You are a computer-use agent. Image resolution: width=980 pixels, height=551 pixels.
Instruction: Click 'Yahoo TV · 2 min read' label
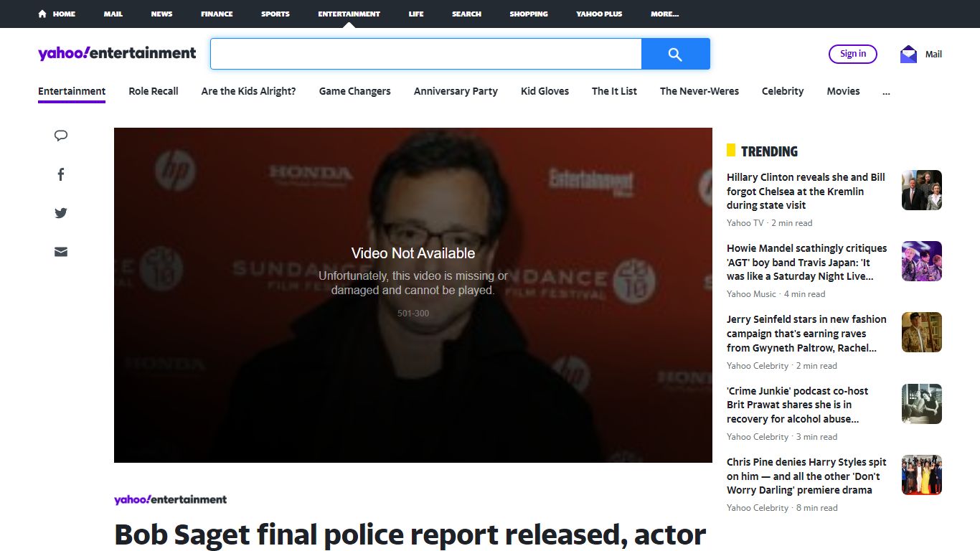[x=770, y=223]
